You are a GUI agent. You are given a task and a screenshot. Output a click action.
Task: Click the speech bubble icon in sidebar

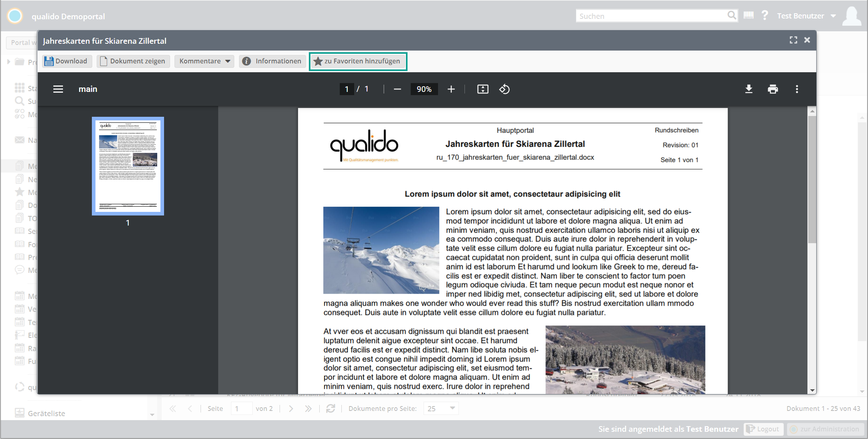pyautogui.click(x=19, y=270)
